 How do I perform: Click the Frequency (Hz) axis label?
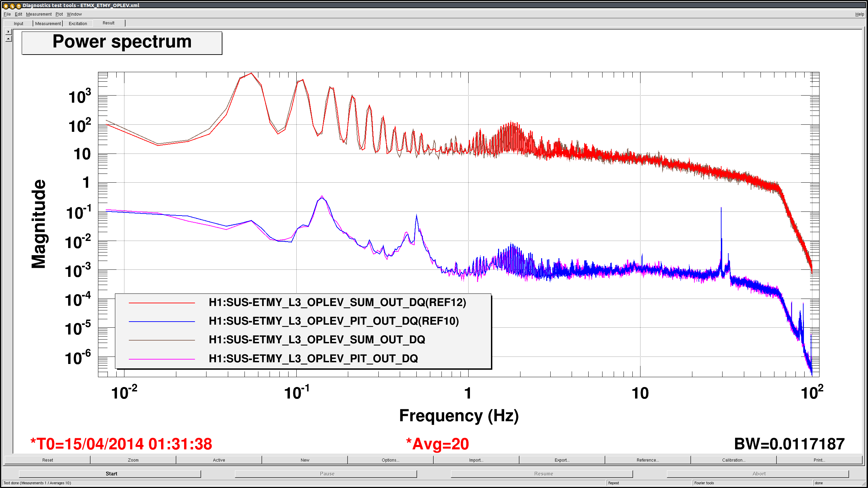click(x=459, y=416)
